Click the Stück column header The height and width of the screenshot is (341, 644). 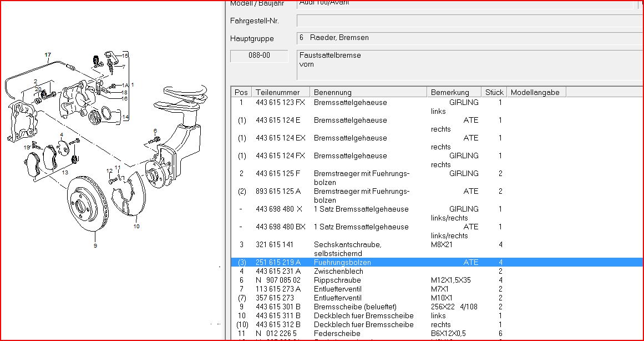(494, 92)
